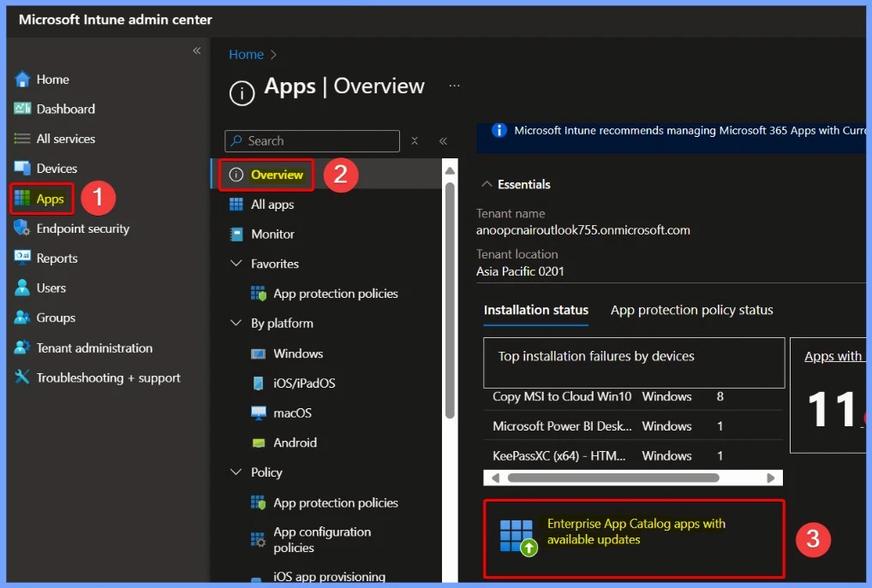
Task: Click the Troubleshooting + support tools icon
Action: coord(22,377)
